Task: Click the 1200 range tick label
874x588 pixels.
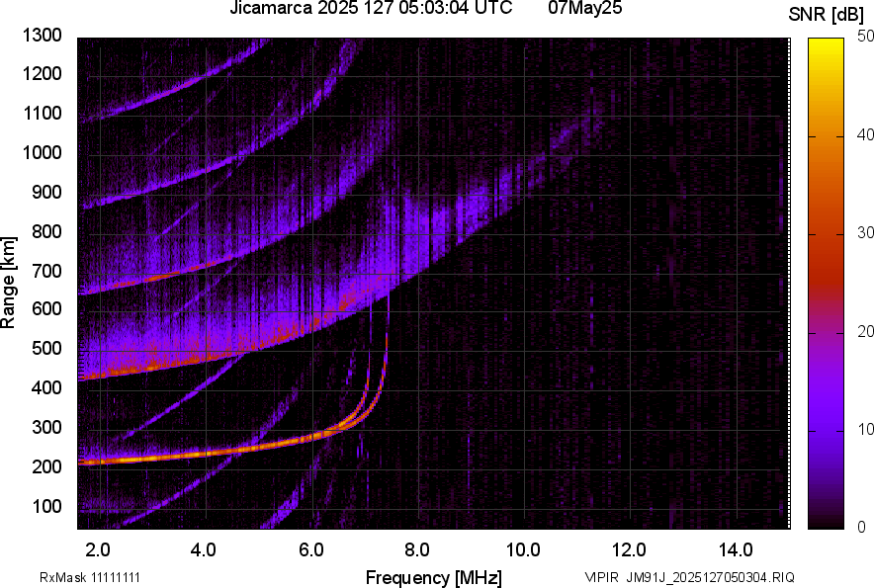Action: tap(43, 73)
